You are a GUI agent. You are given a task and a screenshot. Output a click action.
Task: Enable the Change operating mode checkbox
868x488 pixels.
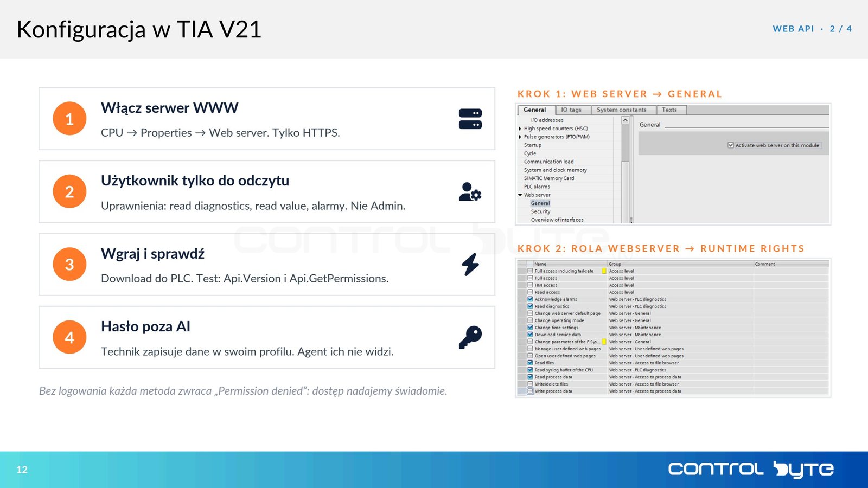tap(530, 320)
